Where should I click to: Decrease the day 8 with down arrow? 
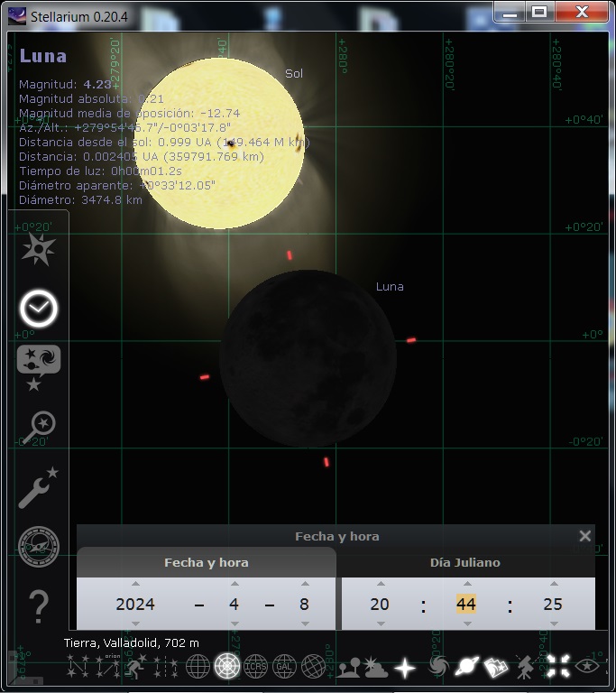click(305, 624)
